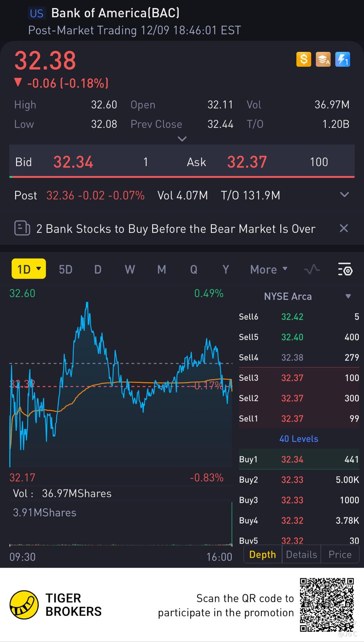Screen dimensions: 364x642
Task: Tap the Vol 36.97M value
Action: pos(332,105)
